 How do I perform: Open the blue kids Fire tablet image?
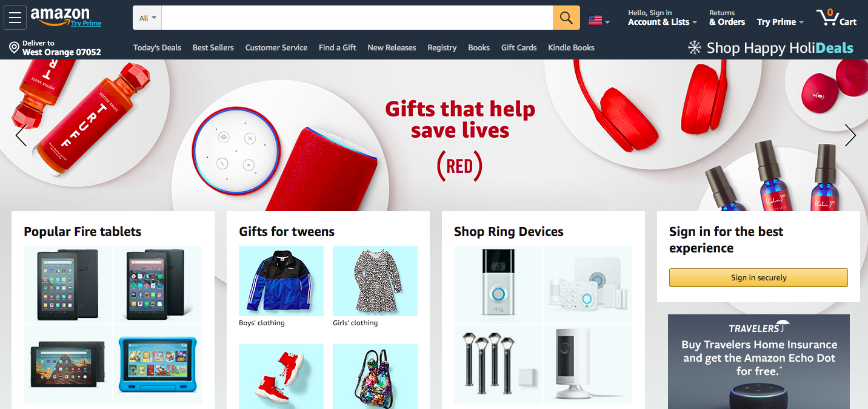pos(158,364)
